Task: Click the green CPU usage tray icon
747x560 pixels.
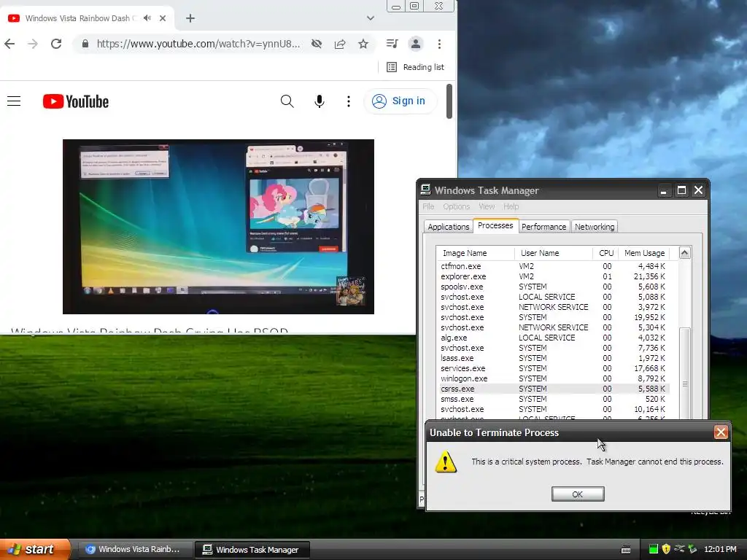Action: 653,549
